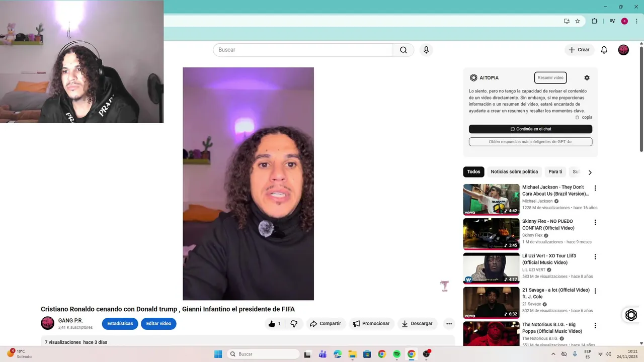Switch the ESP ES input language indicator
This screenshot has width=644, height=362.
click(x=588, y=354)
